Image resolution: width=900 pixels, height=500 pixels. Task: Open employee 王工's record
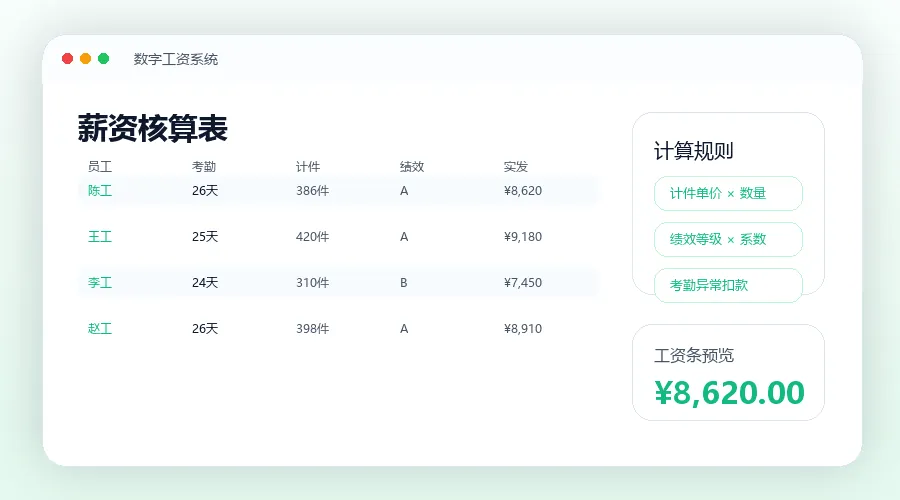pos(100,237)
